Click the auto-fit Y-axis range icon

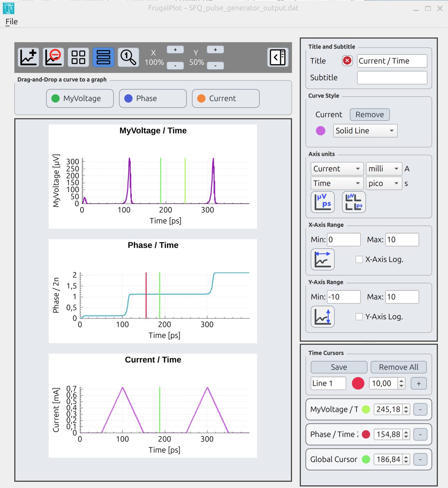pyautogui.click(x=323, y=316)
